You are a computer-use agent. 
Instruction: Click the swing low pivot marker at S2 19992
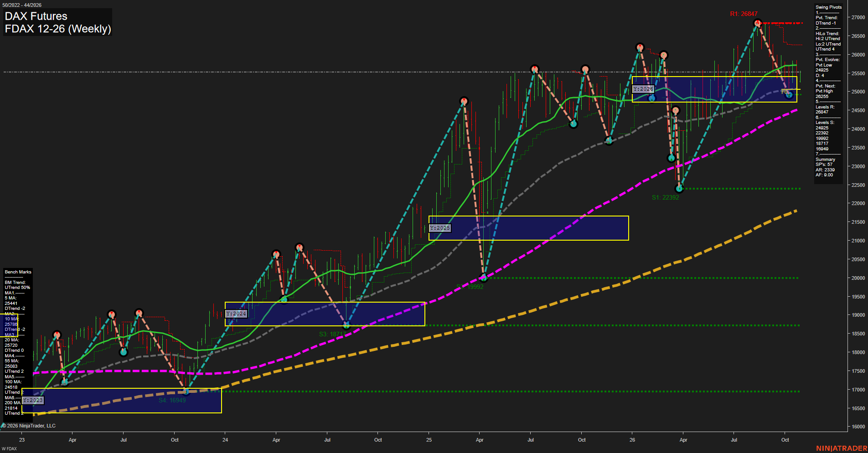[484, 278]
